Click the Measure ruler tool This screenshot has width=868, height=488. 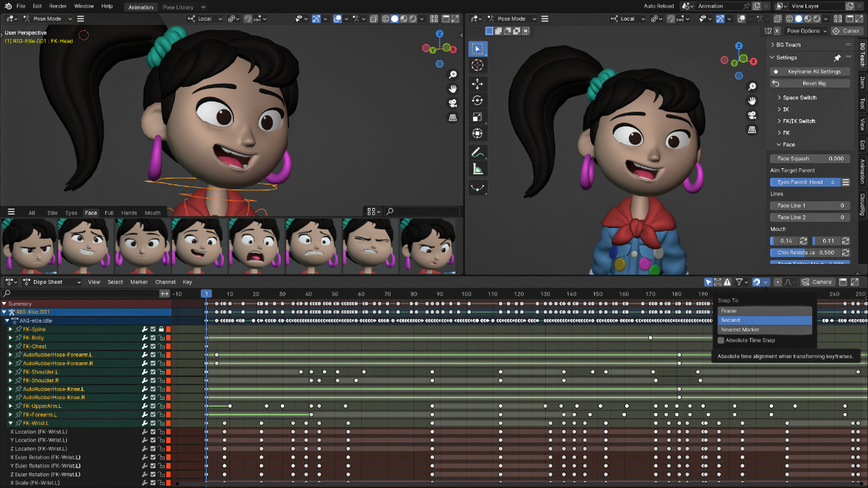(477, 170)
